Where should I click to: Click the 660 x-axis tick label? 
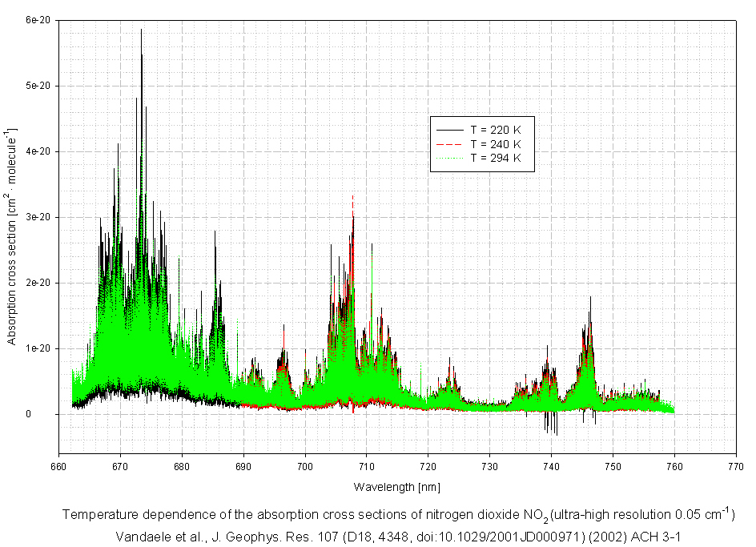point(58,465)
